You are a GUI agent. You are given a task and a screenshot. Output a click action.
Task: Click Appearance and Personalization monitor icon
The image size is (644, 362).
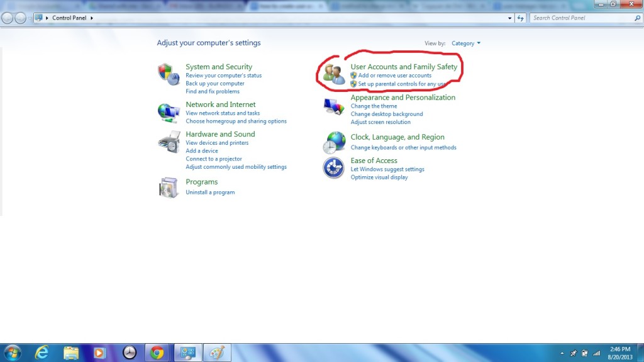[333, 107]
